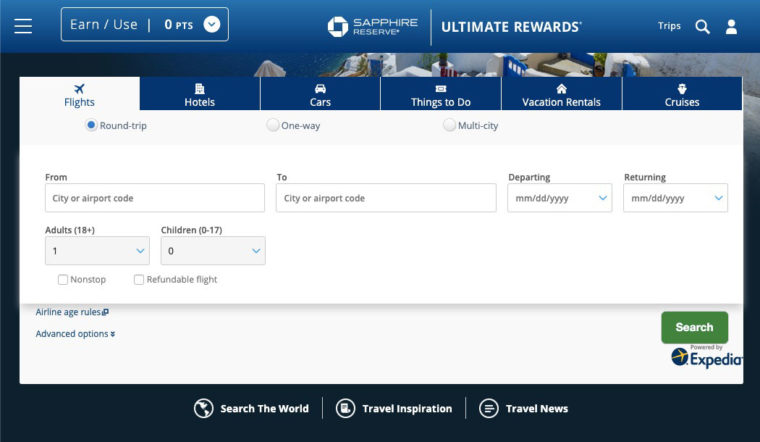Click the Travel Inspiration icon
Screen dimensions: 760x442
(345, 409)
